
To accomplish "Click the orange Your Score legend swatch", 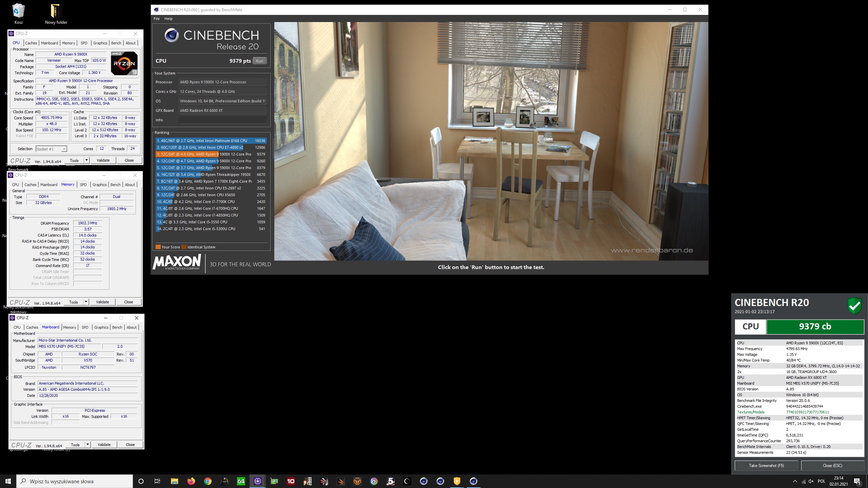I will tap(158, 247).
